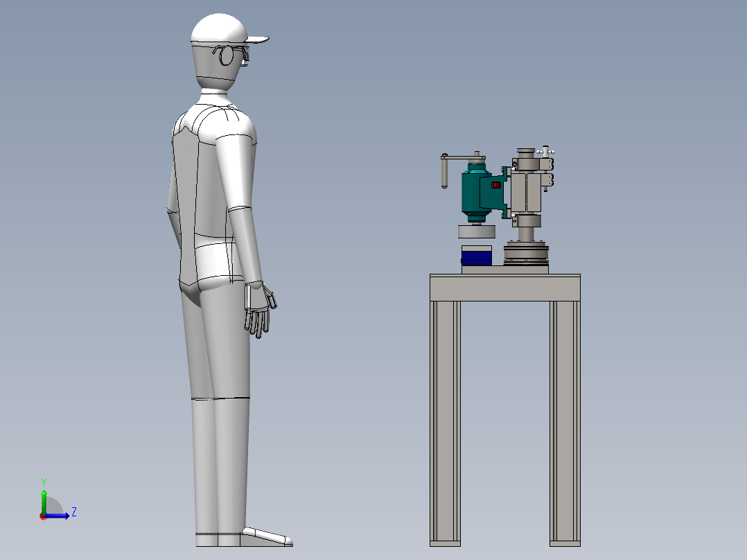Select the table's right leg
747x560 pixels.
pyautogui.click(x=565, y=423)
